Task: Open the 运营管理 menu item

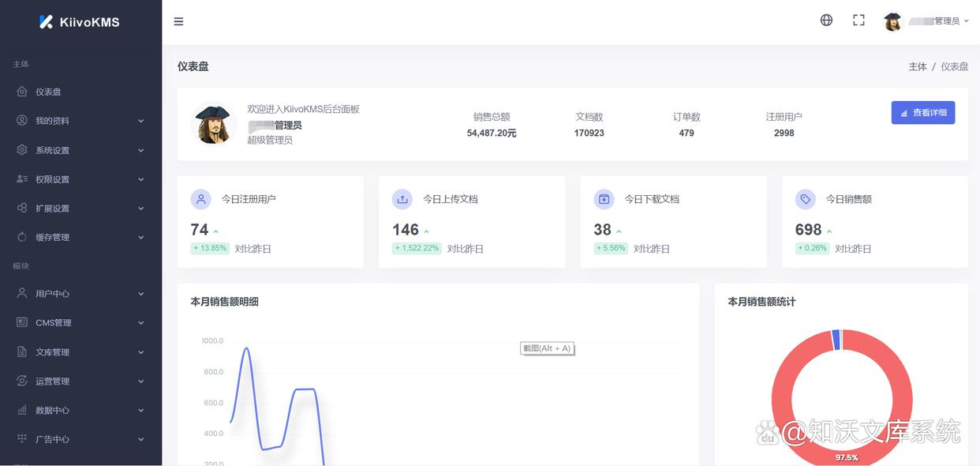Action: point(52,381)
